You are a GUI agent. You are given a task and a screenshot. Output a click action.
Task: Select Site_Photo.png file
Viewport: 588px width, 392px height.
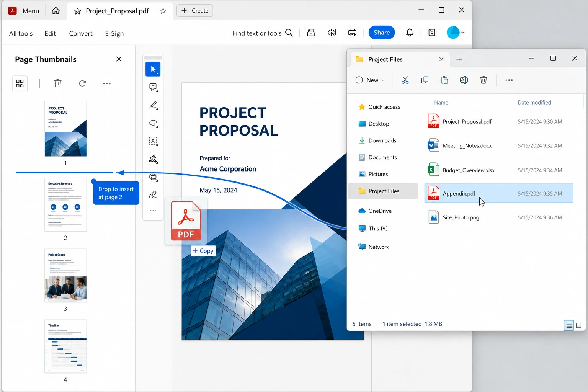[498, 217]
